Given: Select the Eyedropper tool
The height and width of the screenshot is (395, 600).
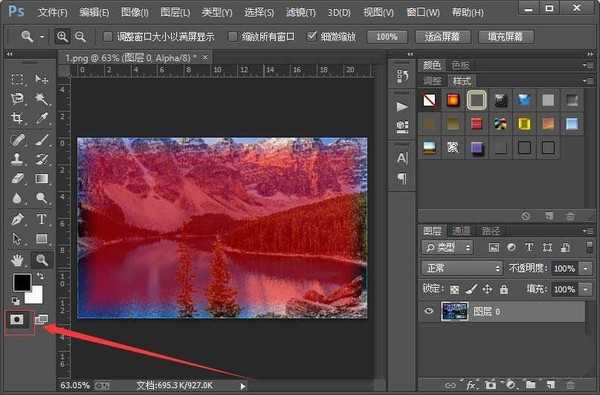Looking at the screenshot, I should click(41, 118).
